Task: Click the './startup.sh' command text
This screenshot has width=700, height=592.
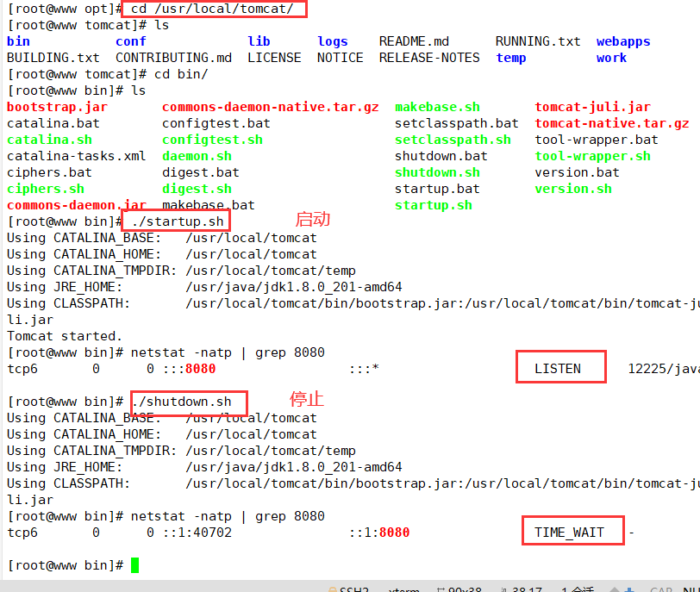Action: coord(178,221)
